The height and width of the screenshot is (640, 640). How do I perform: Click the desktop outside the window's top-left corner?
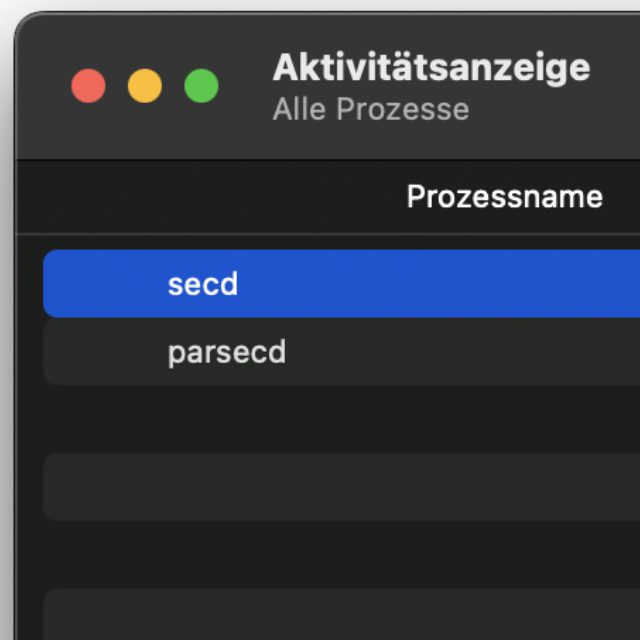click(6, 6)
